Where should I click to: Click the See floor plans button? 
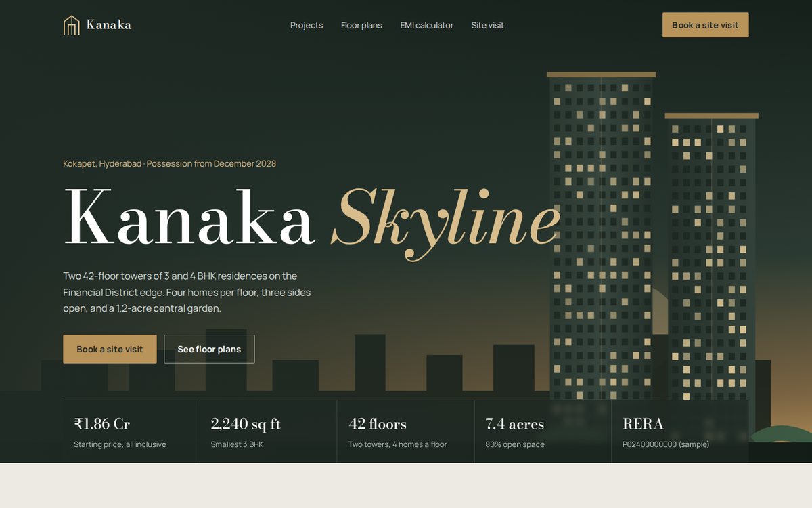click(209, 349)
